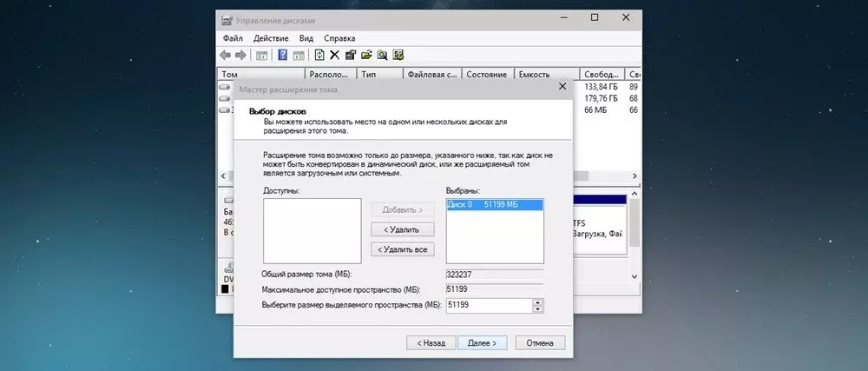Click the < Удалить все button
The height and width of the screenshot is (371, 868).
402,249
